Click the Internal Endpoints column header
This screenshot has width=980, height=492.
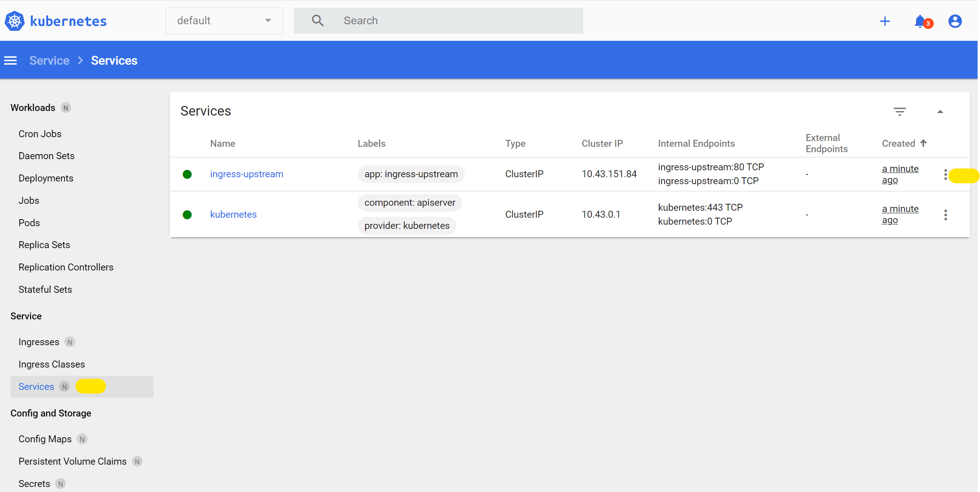click(696, 144)
